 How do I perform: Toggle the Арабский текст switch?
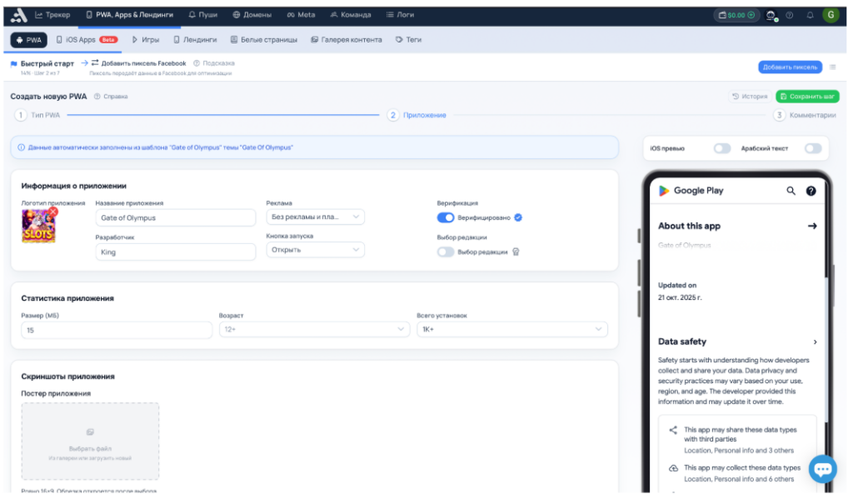(x=813, y=148)
